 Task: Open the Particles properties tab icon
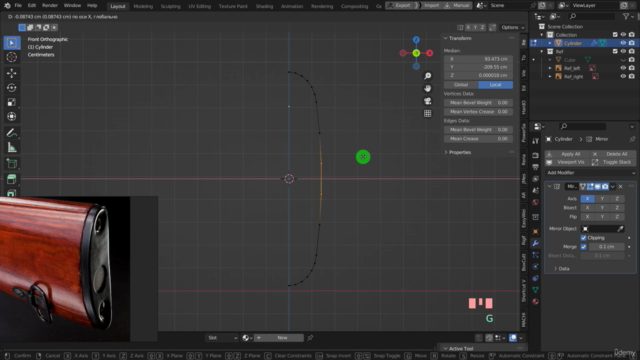pos(535,255)
